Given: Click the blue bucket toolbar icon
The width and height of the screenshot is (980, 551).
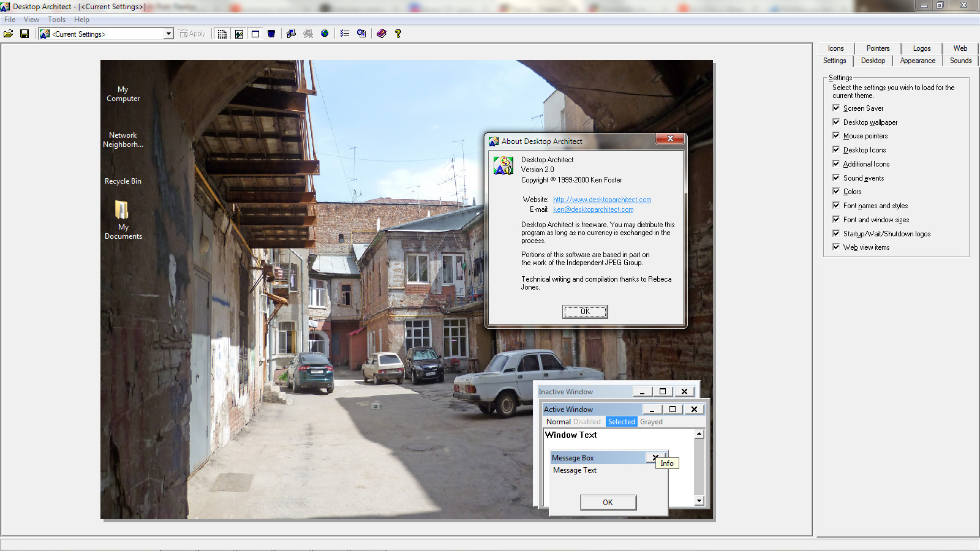Looking at the screenshot, I should 271,34.
